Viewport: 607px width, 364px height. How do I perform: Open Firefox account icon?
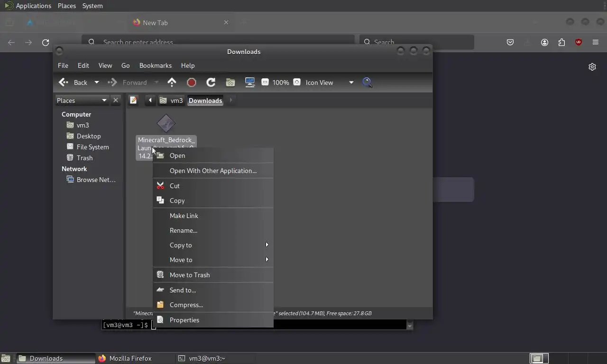click(x=544, y=42)
